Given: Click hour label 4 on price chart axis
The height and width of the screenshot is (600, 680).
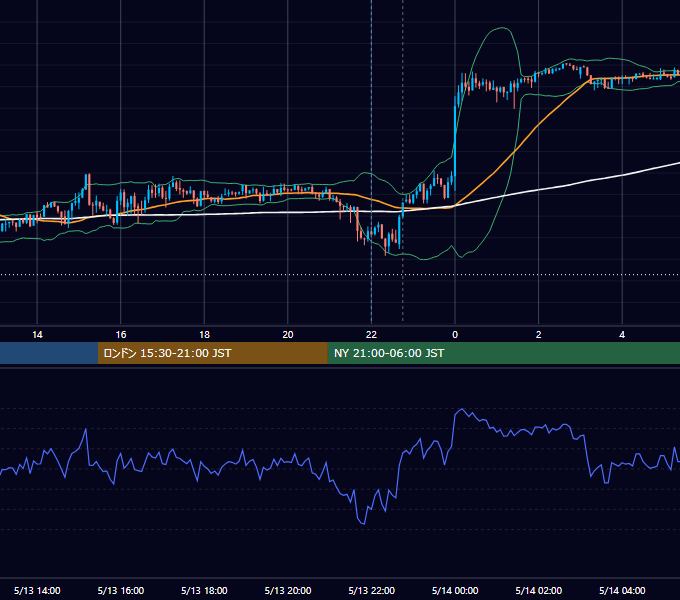Looking at the screenshot, I should tap(622, 335).
